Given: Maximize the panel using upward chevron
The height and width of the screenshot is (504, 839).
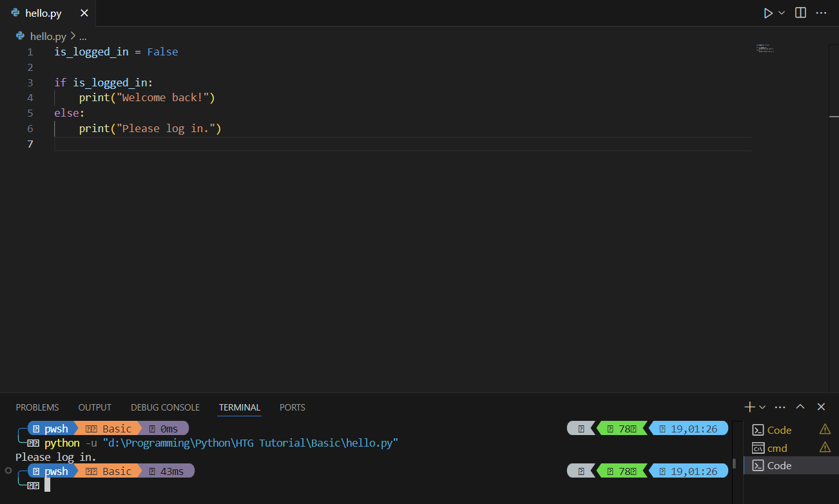Looking at the screenshot, I should 800,407.
